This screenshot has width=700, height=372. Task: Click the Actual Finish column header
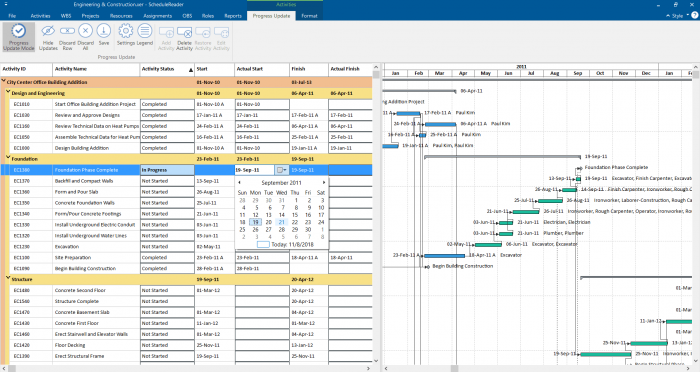pos(350,69)
